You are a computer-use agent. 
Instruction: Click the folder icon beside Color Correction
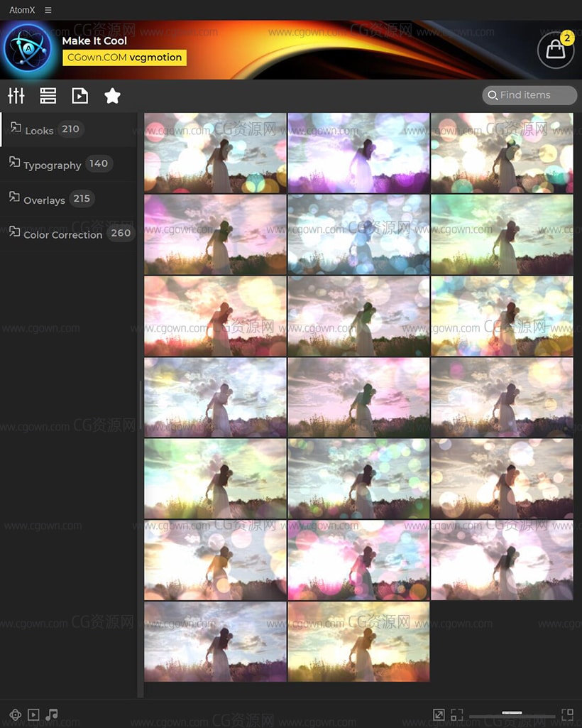click(14, 231)
